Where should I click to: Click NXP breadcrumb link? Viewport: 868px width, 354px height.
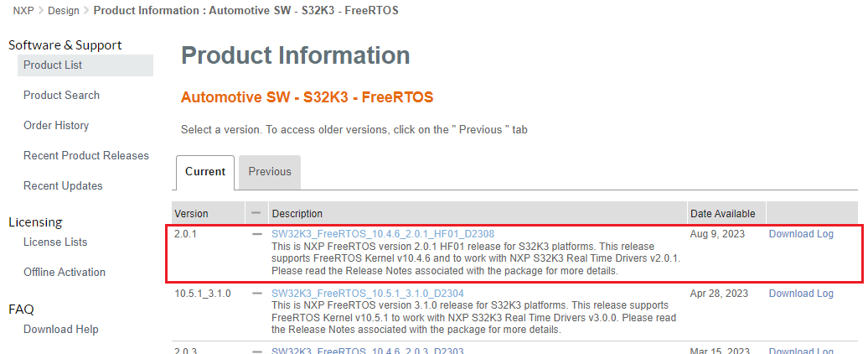click(x=23, y=11)
